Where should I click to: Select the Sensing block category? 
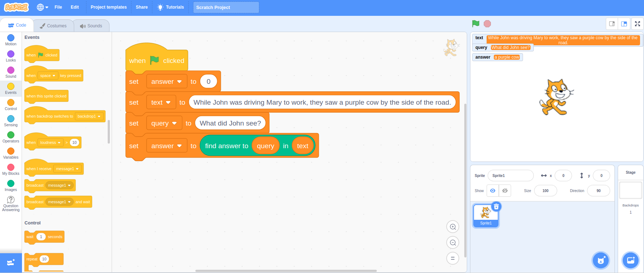[x=11, y=121]
